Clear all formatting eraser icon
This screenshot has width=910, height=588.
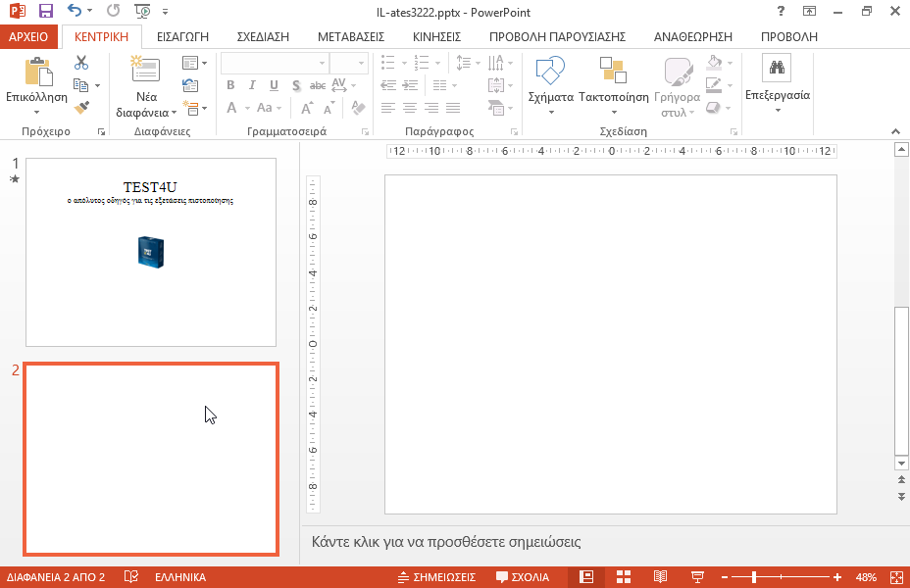click(x=358, y=108)
